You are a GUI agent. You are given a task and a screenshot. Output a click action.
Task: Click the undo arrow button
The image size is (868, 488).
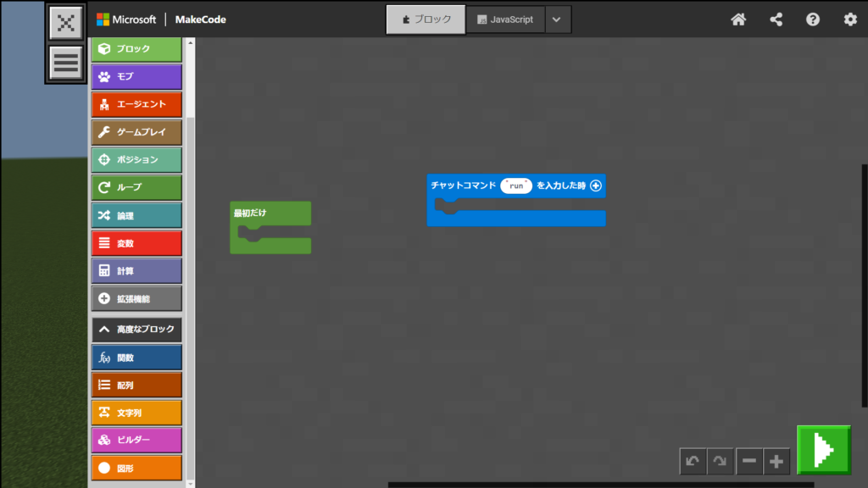click(x=693, y=462)
